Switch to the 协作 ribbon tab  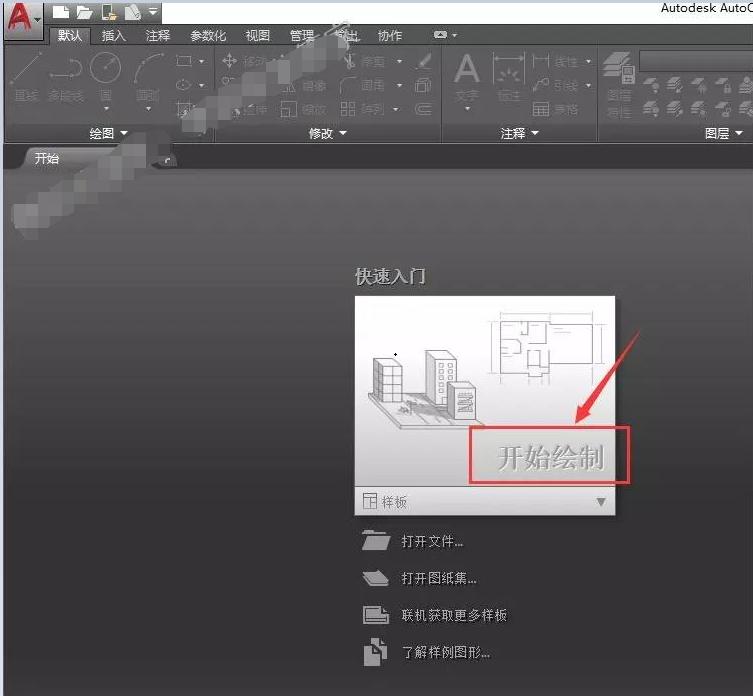tap(389, 36)
